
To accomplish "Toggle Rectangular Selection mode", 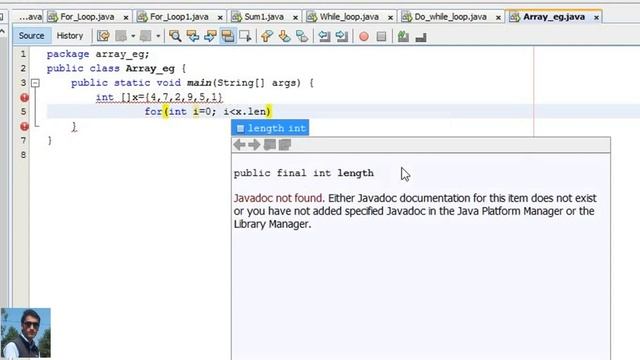I will click(x=245, y=36).
